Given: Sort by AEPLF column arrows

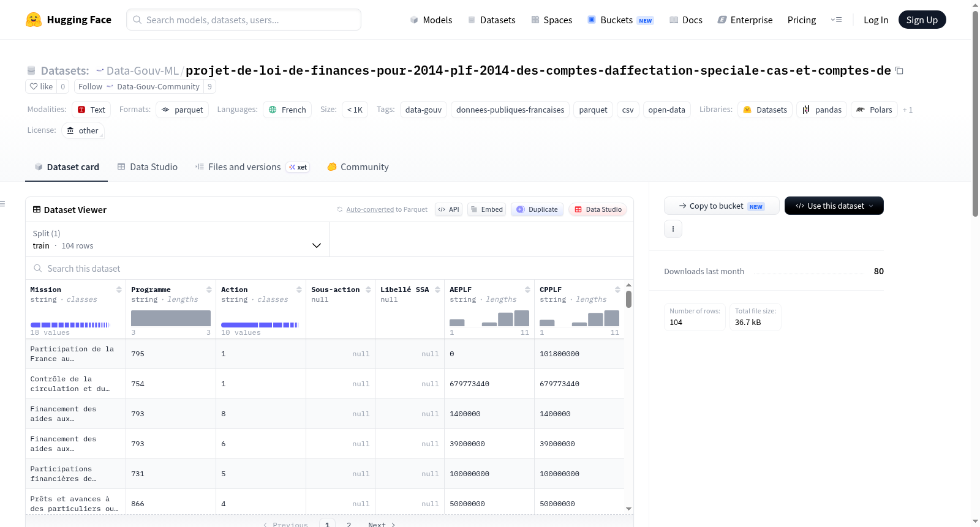Looking at the screenshot, I should 527,290.
